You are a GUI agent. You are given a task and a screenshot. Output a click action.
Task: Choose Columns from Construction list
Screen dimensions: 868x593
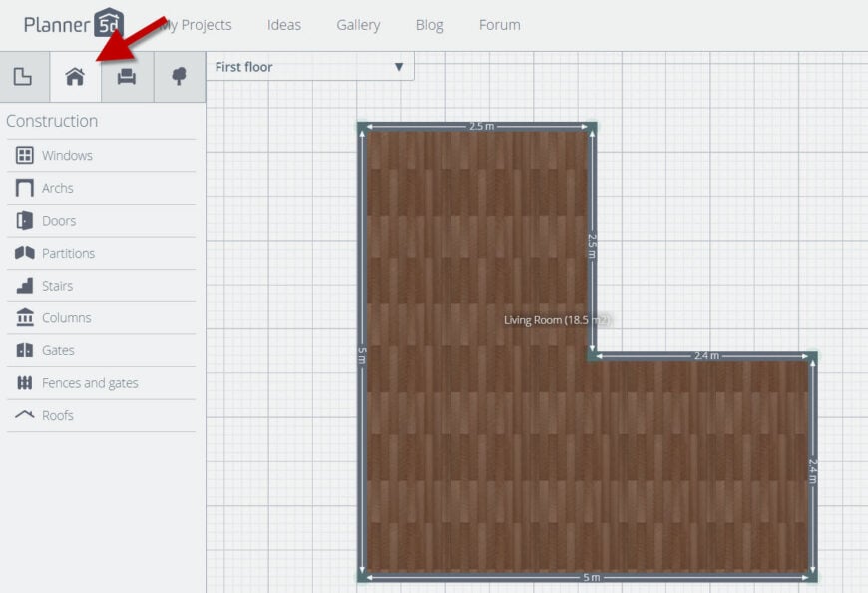pos(67,318)
